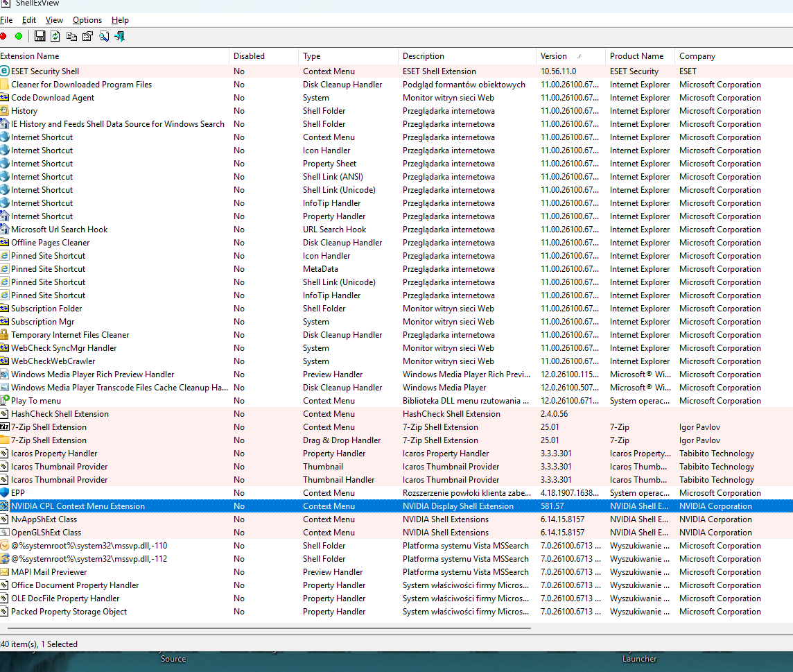Viewport: 793px width, 672px height.
Task: Sort by the Version column header
Action: coord(554,56)
